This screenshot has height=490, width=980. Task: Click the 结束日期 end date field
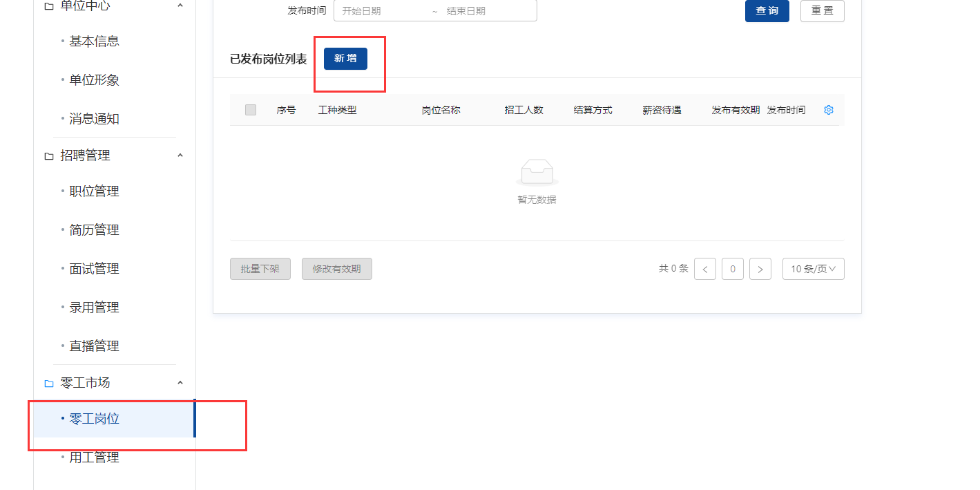coord(483,11)
